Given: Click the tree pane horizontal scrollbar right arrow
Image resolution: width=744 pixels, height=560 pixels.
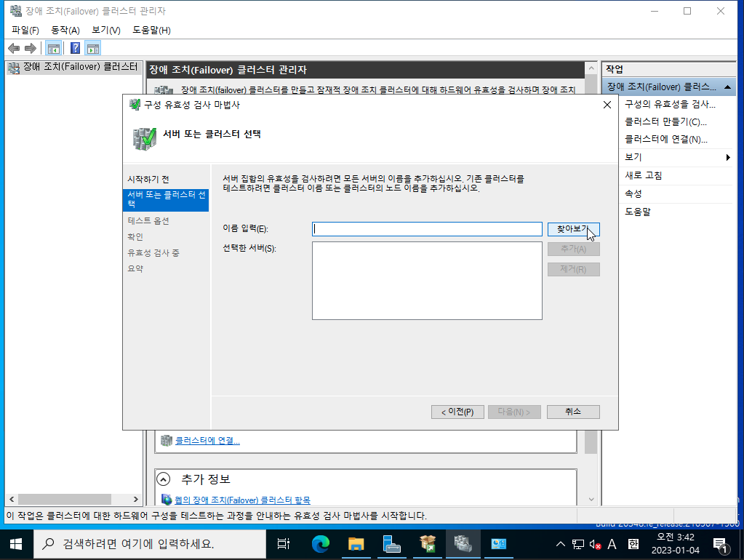Looking at the screenshot, I should click(x=136, y=499).
